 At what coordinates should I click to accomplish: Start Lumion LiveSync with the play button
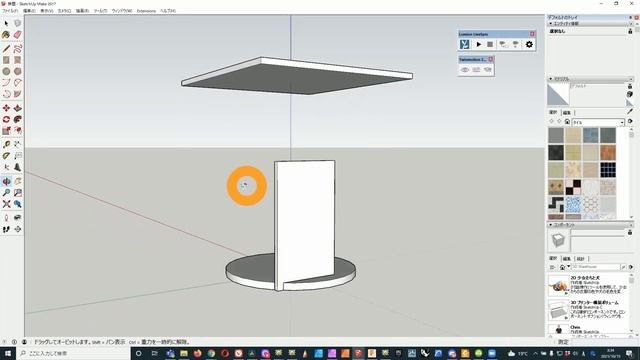point(478,44)
